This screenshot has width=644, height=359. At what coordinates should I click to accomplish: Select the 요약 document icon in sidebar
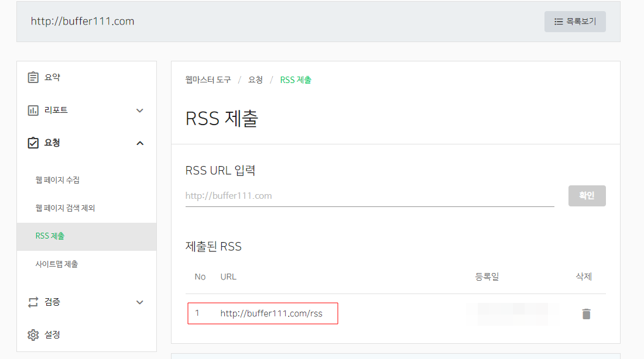(x=33, y=77)
